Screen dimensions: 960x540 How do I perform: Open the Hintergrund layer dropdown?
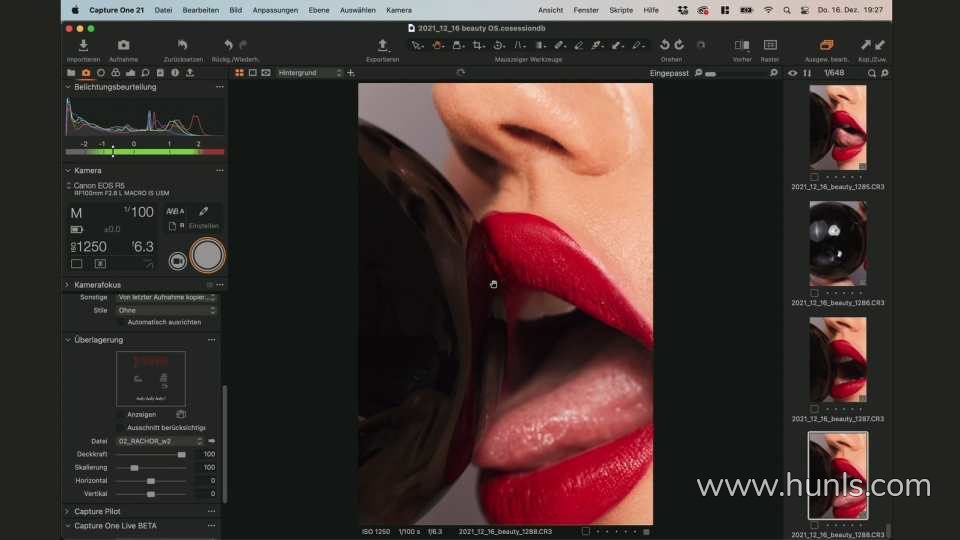(309, 73)
